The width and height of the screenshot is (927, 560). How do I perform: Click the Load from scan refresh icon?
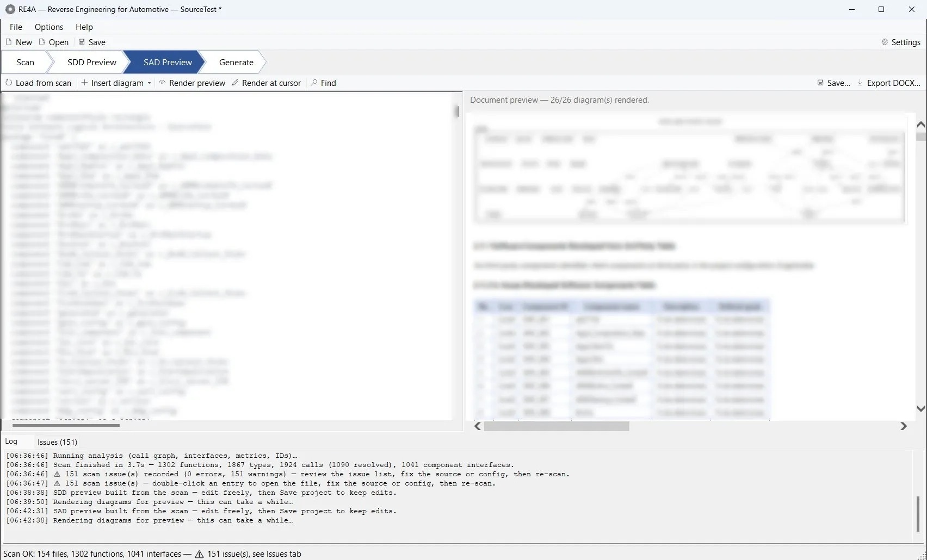tap(9, 83)
